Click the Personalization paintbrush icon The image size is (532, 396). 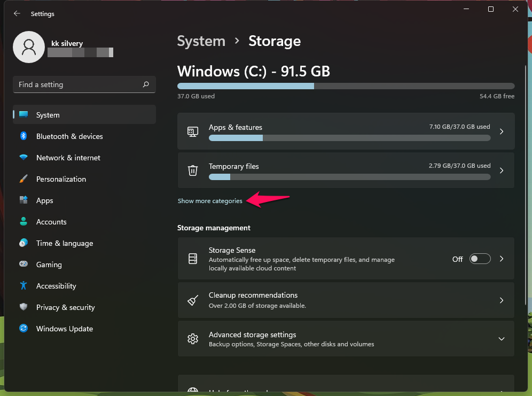(24, 178)
